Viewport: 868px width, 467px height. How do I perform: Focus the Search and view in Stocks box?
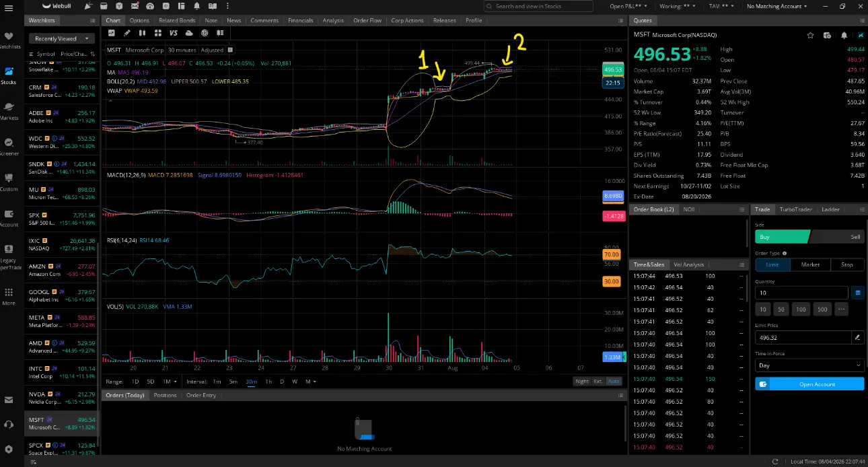[538, 6]
